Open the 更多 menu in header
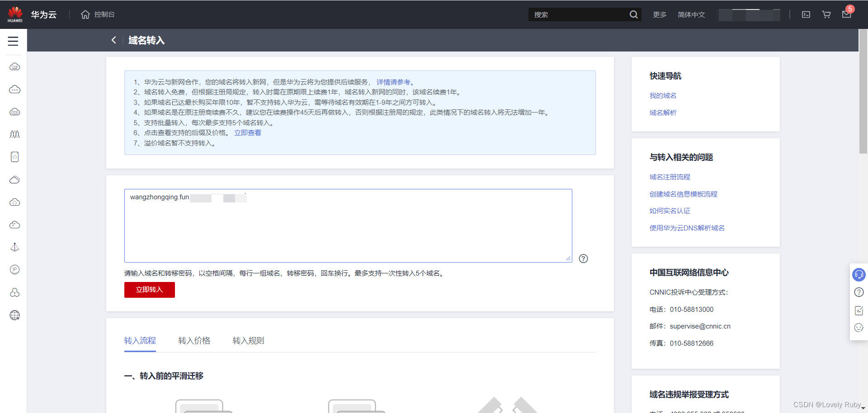Screen dimensions: 868x413 click(x=660, y=14)
